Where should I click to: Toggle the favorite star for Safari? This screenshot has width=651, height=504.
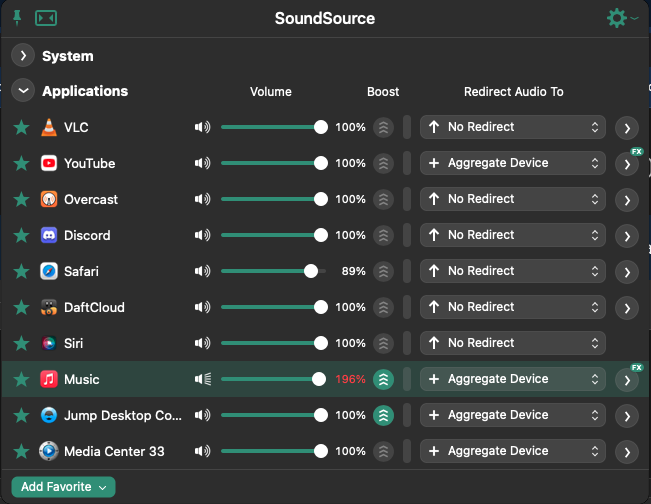21,271
